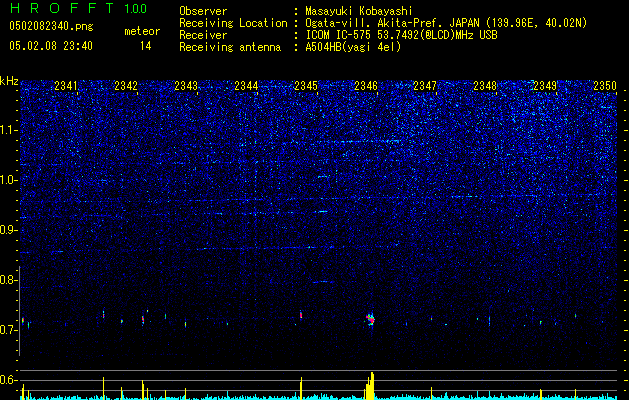The image size is (629, 400).
Task: Click the Observer label
Action: click(x=203, y=11)
